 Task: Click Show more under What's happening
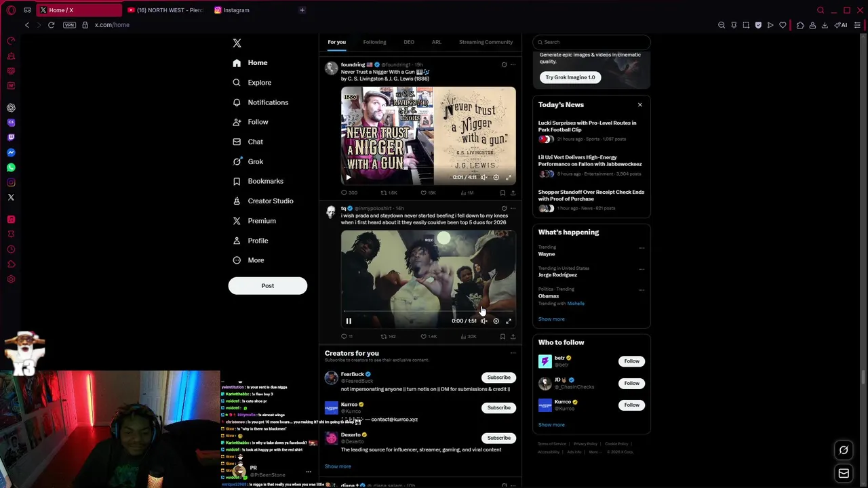(551, 319)
